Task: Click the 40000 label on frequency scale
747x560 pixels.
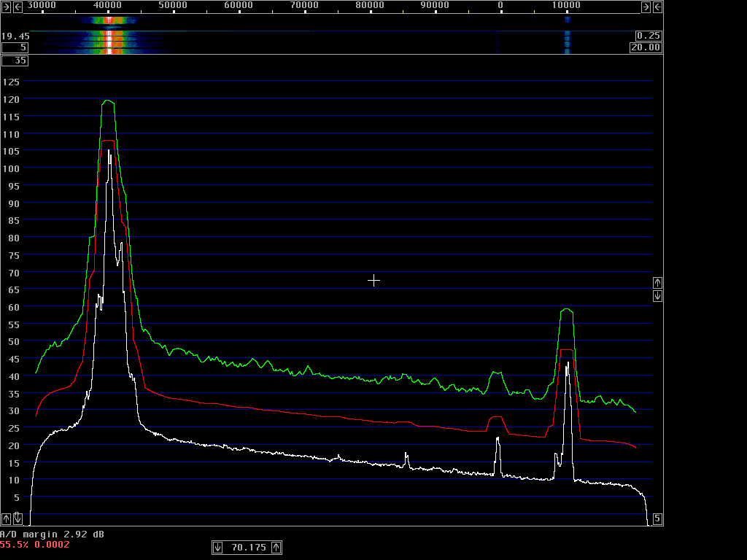Action: tap(107, 5)
